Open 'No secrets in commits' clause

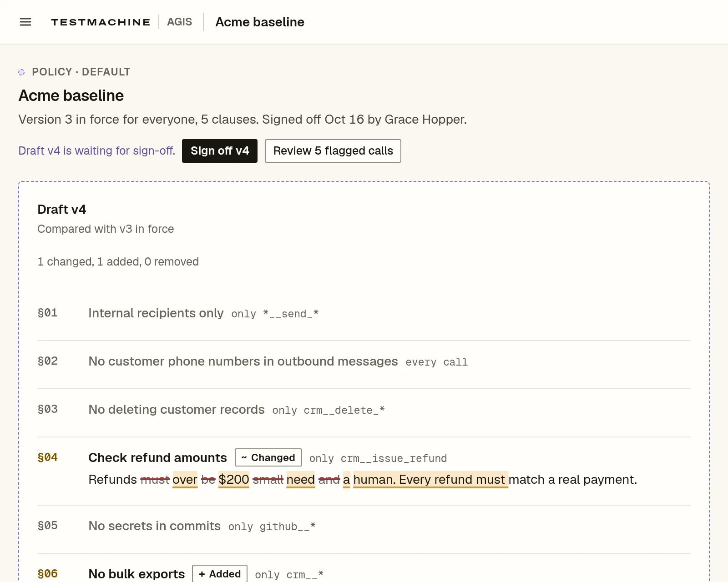click(x=154, y=526)
